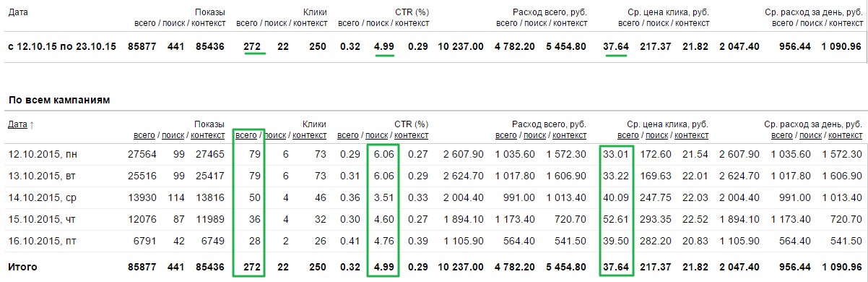Sort by CTR контекст in campaigns table
This screenshot has width=868, height=282.
[x=412, y=135]
